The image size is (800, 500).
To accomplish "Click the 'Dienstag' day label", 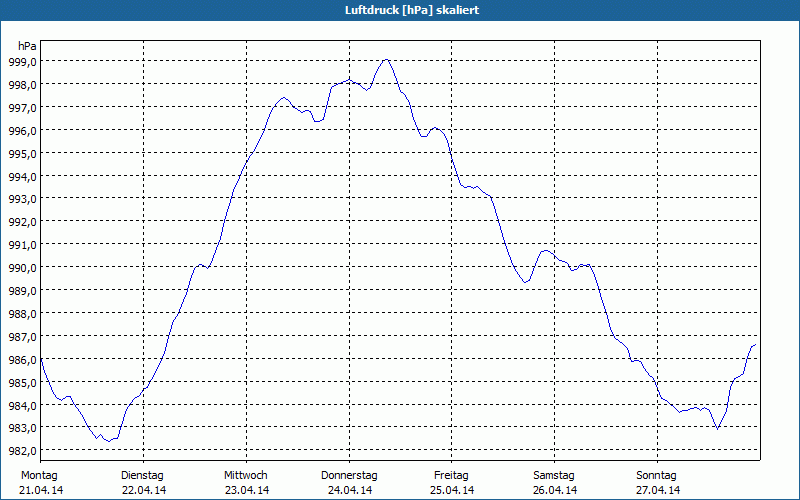I will point(142,476).
